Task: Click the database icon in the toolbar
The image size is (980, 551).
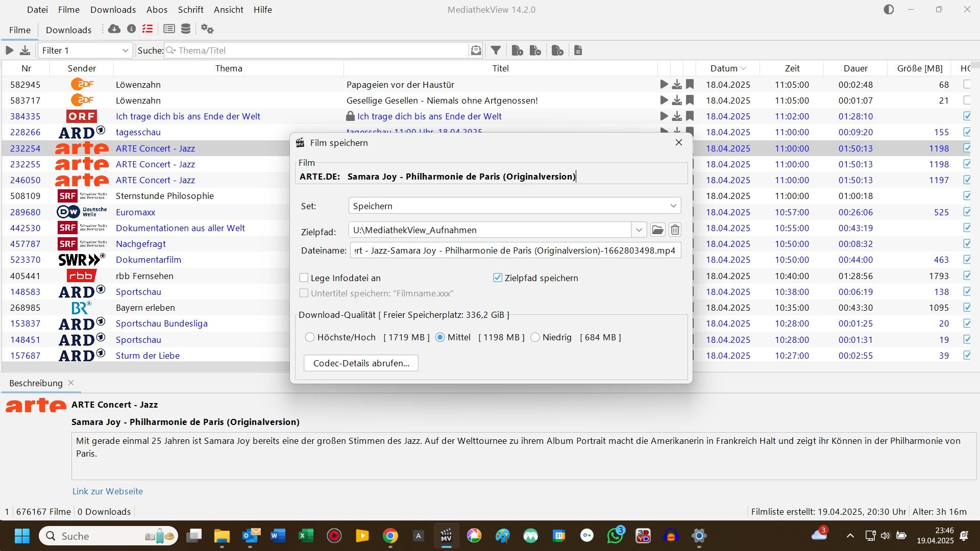Action: 186,29
